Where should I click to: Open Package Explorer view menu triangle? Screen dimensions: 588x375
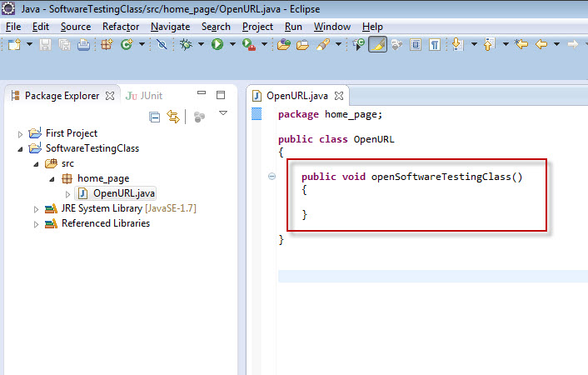tap(223, 113)
